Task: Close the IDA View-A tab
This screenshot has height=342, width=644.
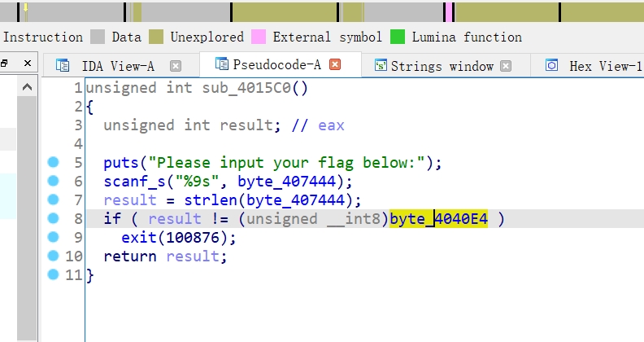Action: 175,66
